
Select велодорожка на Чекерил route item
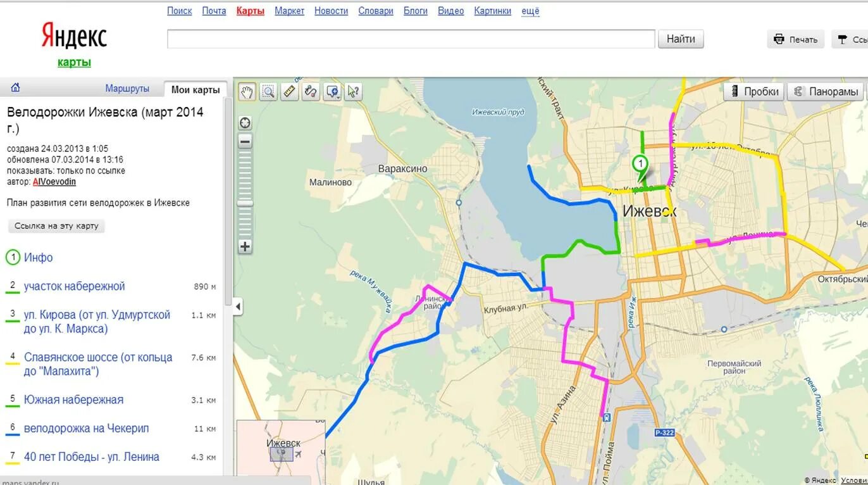pos(87,429)
